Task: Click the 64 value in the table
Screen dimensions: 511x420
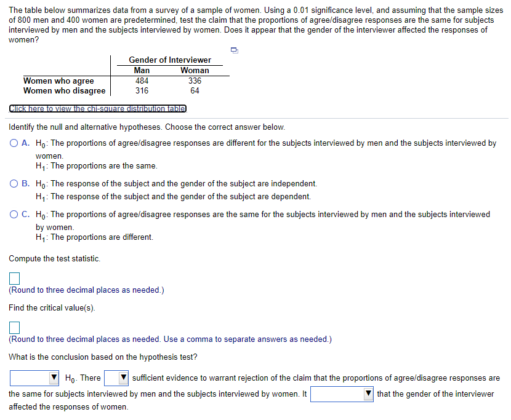Action: pyautogui.click(x=195, y=90)
